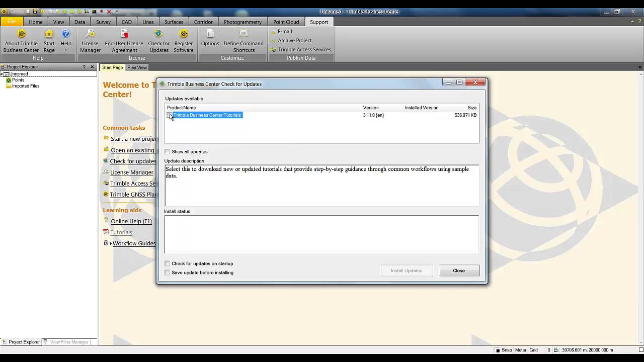Screen dimensions: 644x362
Task: Check the Trimble Business Center Tutorials checkbox
Action: pyautogui.click(x=169, y=115)
